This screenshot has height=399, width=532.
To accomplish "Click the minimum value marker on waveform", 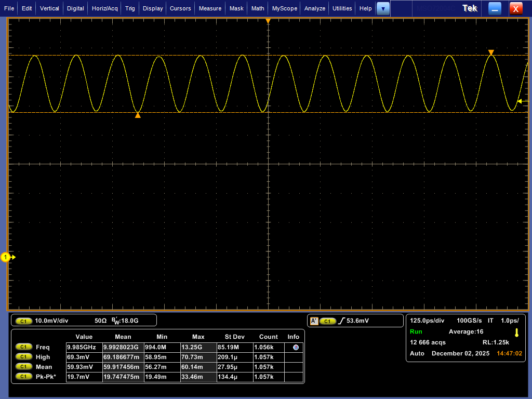I will pos(138,115).
